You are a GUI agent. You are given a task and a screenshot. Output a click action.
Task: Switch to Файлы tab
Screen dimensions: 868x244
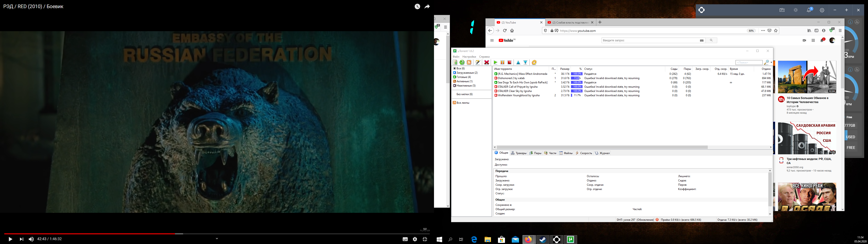point(566,153)
